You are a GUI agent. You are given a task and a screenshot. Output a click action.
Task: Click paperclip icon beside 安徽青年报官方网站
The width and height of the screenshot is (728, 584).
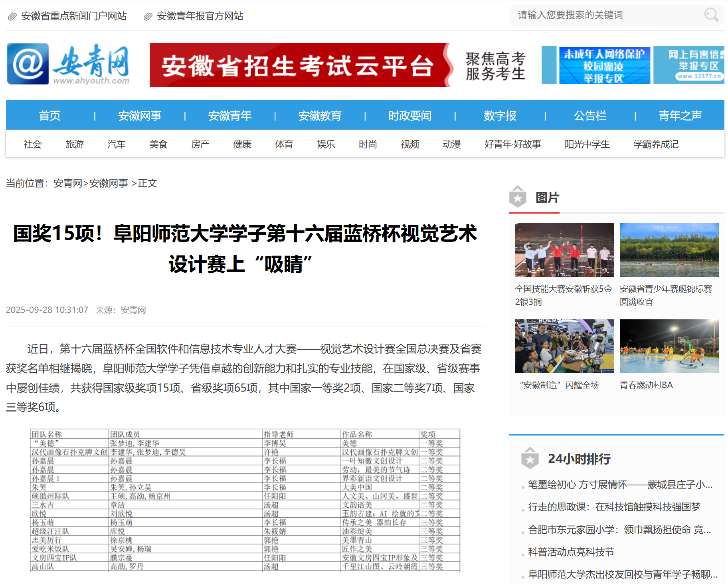(x=148, y=16)
